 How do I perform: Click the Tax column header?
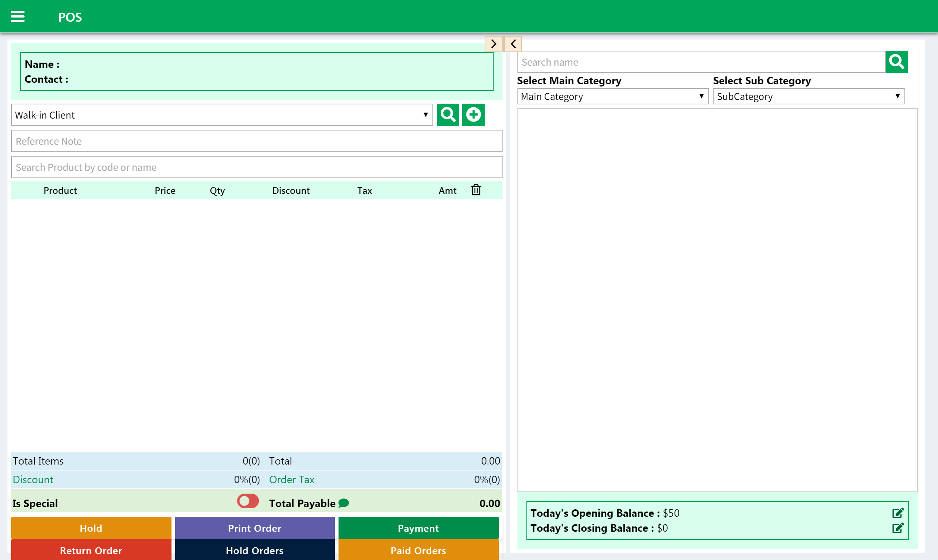[x=365, y=191]
